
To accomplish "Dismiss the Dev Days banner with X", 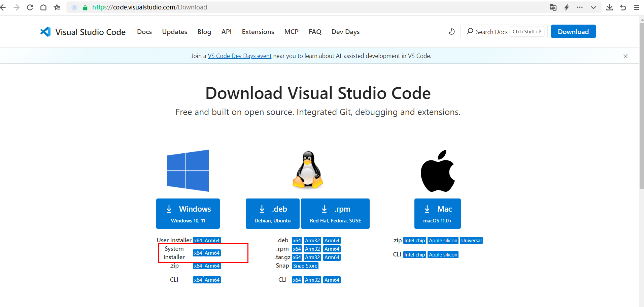I will coord(625,56).
